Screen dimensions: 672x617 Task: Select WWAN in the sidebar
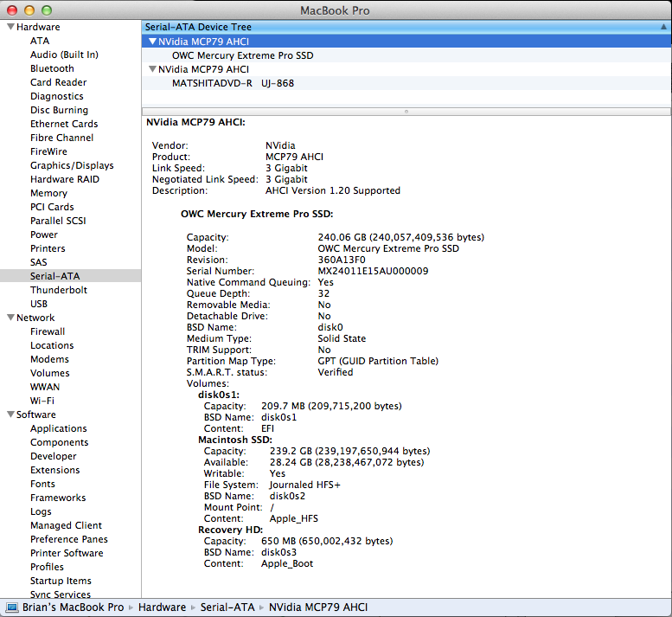coord(45,387)
